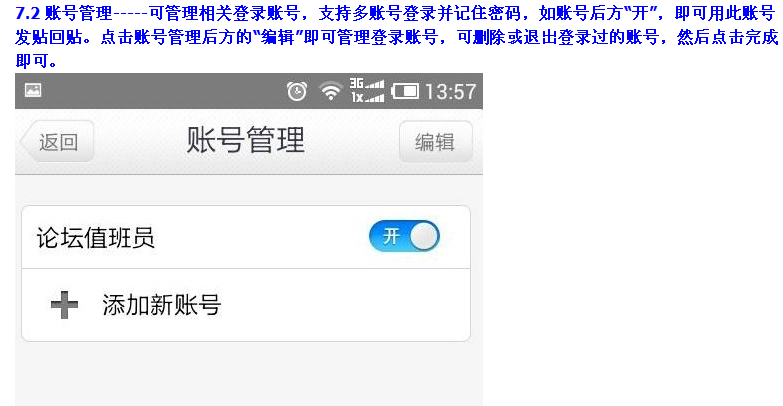Open account editing with the 编辑 button
The width and height of the screenshot is (783, 406).
[435, 142]
